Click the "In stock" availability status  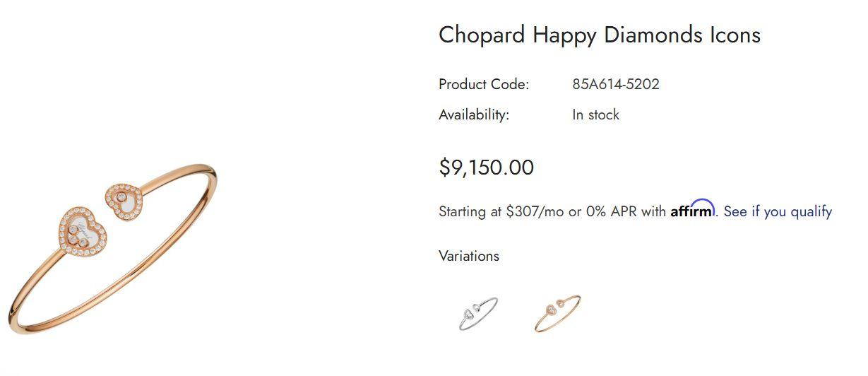pos(595,114)
